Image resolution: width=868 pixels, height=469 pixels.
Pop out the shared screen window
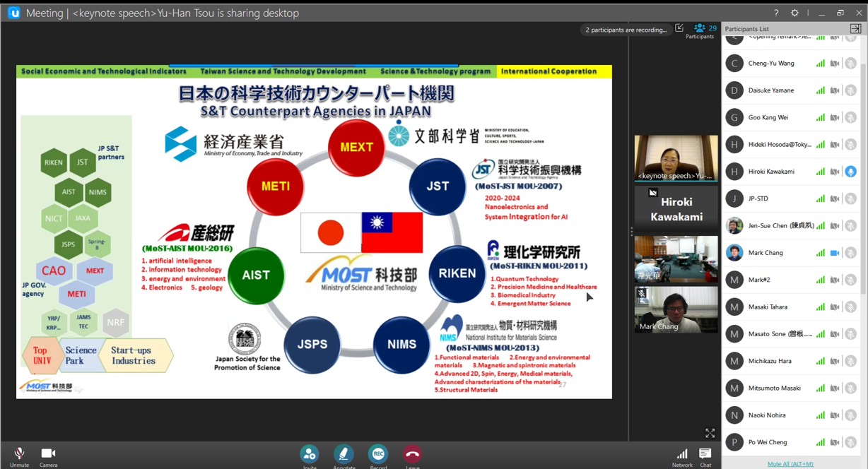click(x=679, y=28)
